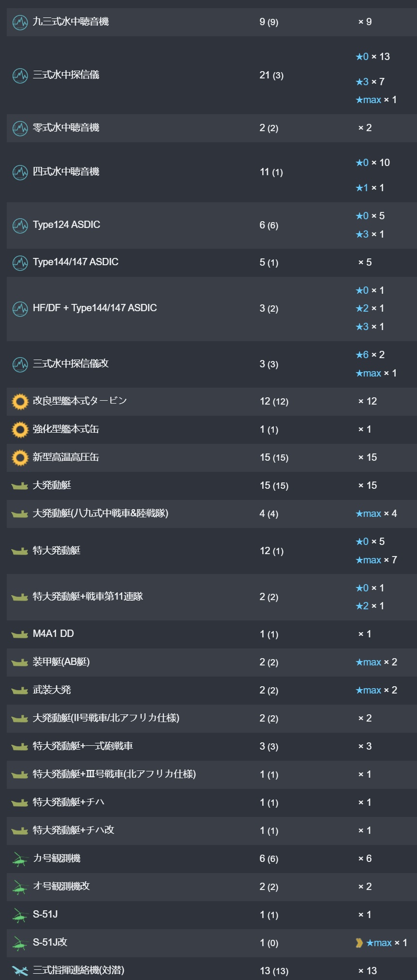This screenshot has width=417, height=980.
Task: Click the sonar icon next to Type124 ASDIC
Action: [20, 226]
